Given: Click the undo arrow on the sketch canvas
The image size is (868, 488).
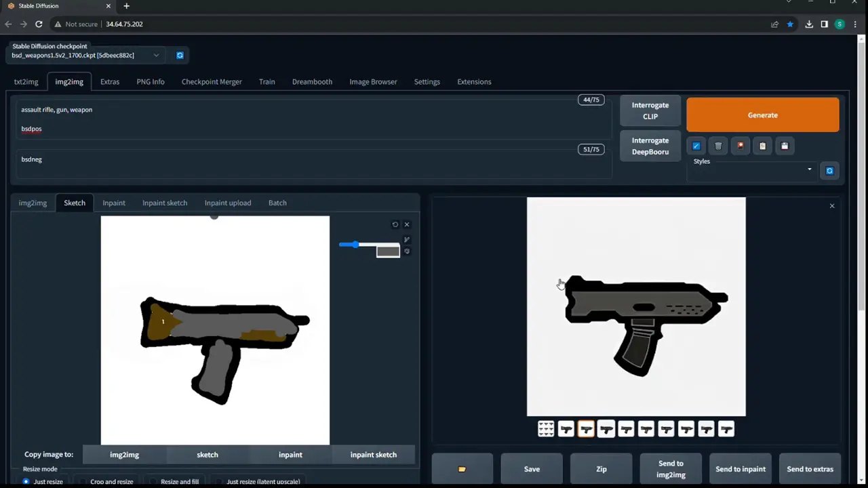Looking at the screenshot, I should coord(395,224).
